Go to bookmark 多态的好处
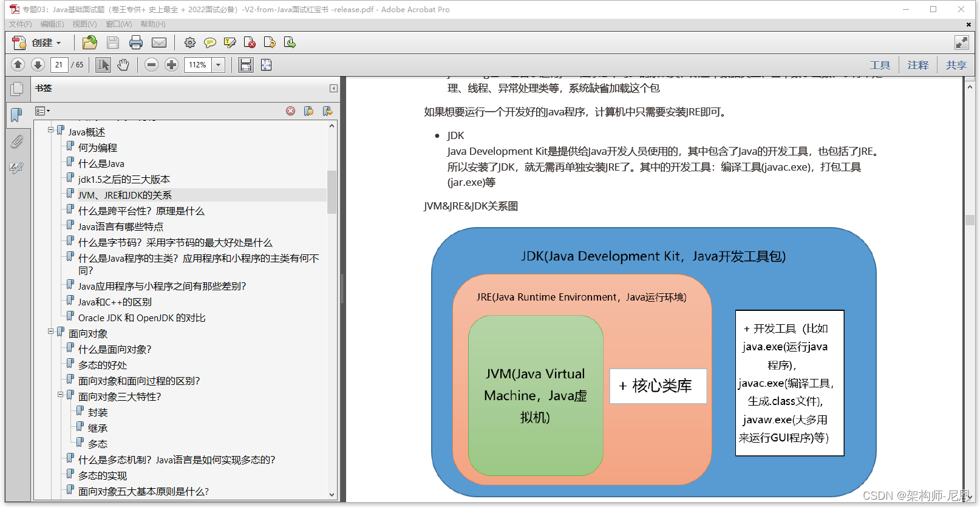The image size is (980, 507). click(x=103, y=365)
